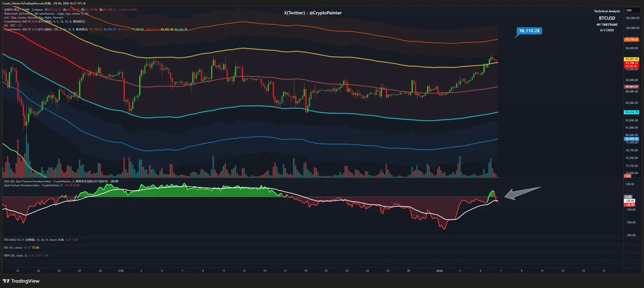644x288 pixels.
Task: Click the yellow 93,291.35 price axis tag
Action: (631, 59)
